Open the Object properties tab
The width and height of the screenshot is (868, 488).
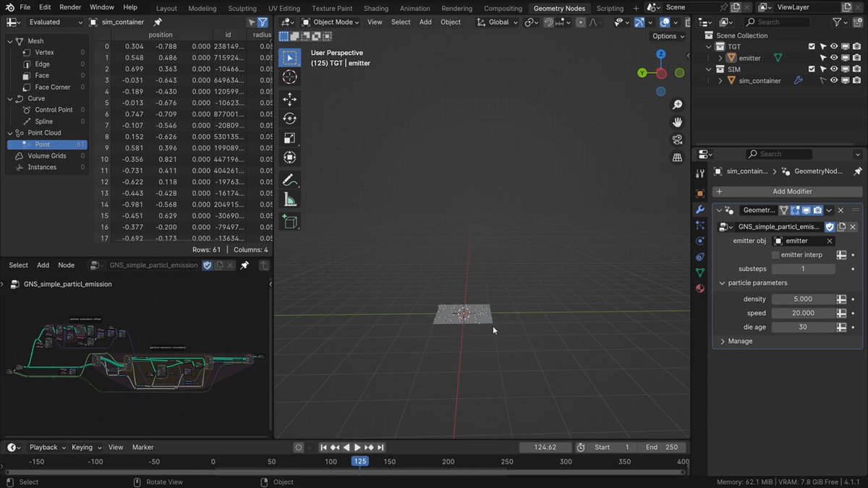699,194
